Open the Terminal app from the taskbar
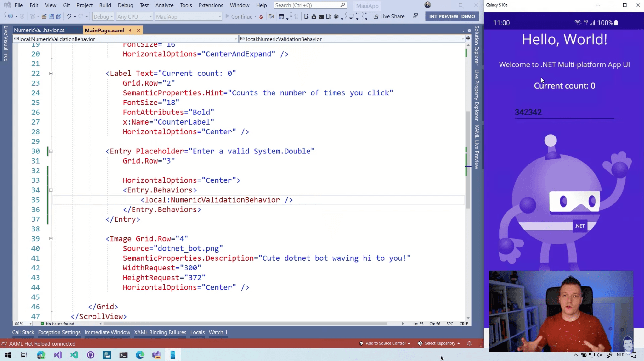The width and height of the screenshot is (644, 361). (123, 355)
